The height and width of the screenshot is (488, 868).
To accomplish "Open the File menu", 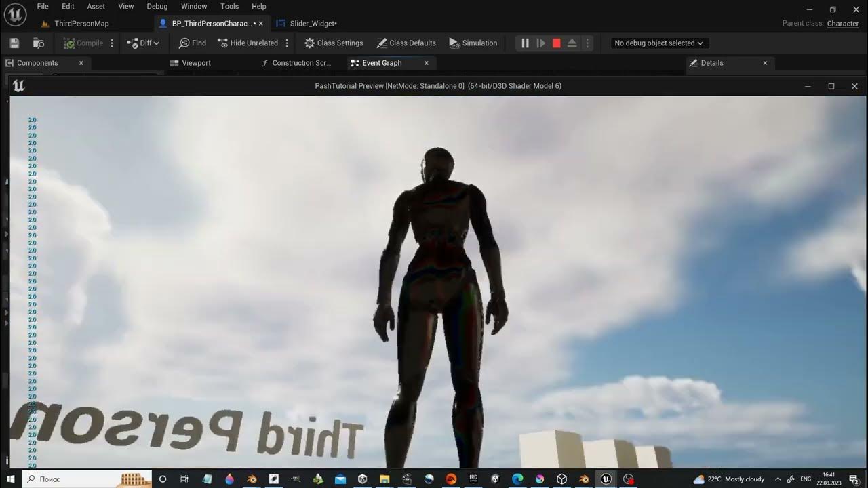I will click(x=43, y=6).
